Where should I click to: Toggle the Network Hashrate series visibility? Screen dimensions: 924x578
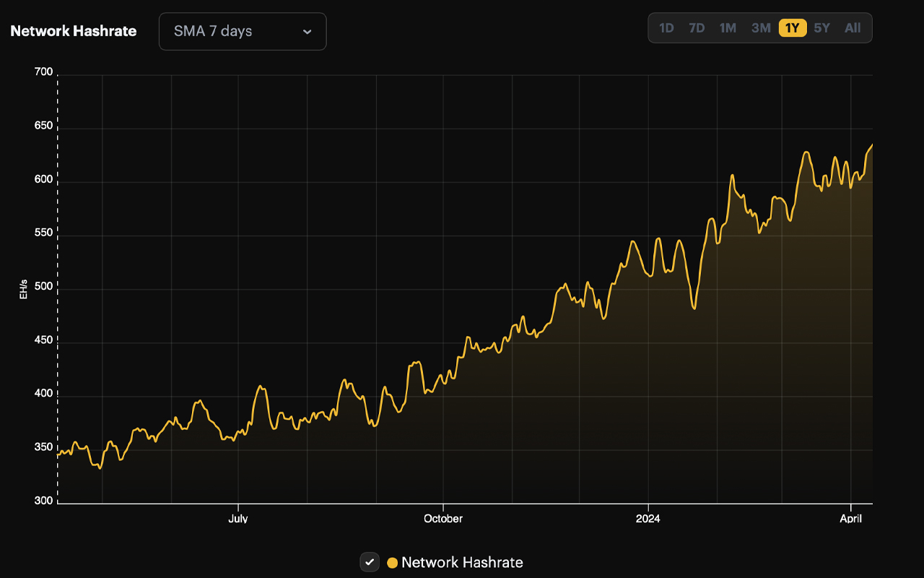coord(370,561)
